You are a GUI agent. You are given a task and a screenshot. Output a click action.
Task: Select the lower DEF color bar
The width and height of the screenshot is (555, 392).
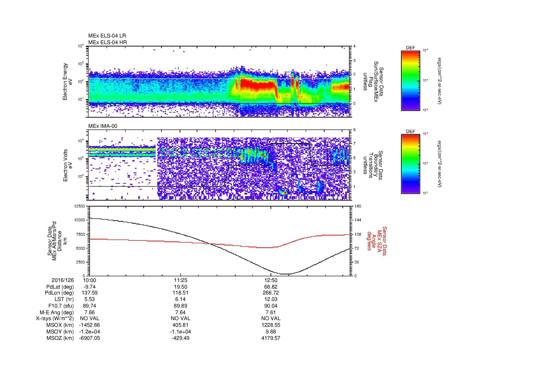(x=410, y=164)
